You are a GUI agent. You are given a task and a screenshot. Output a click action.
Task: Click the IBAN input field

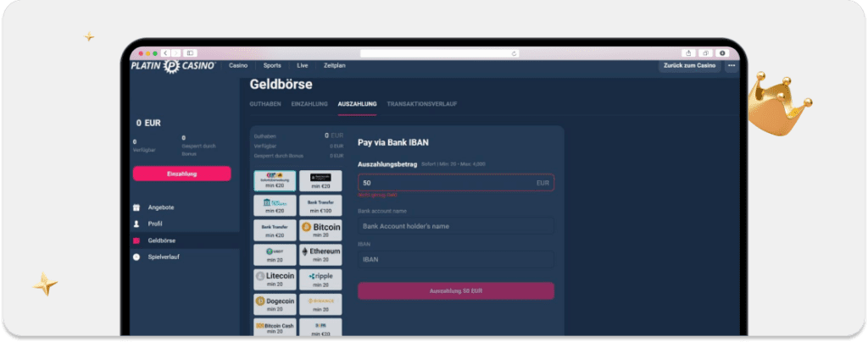tap(455, 260)
